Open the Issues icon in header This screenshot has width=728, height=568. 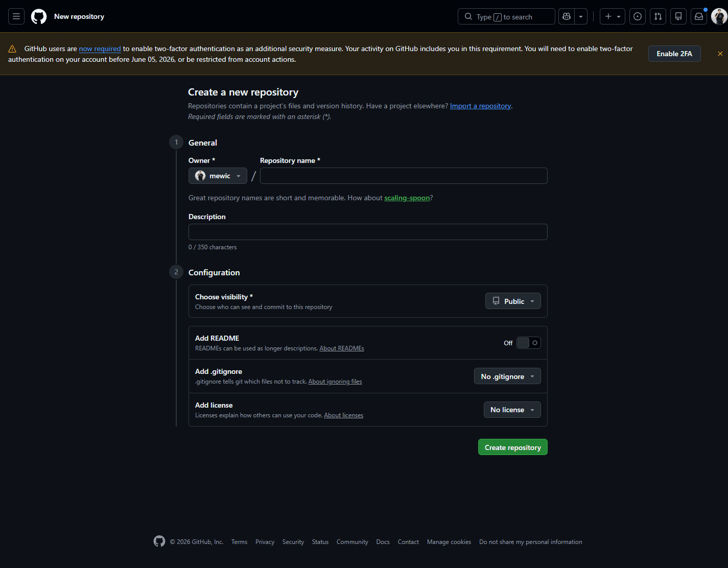(x=638, y=16)
